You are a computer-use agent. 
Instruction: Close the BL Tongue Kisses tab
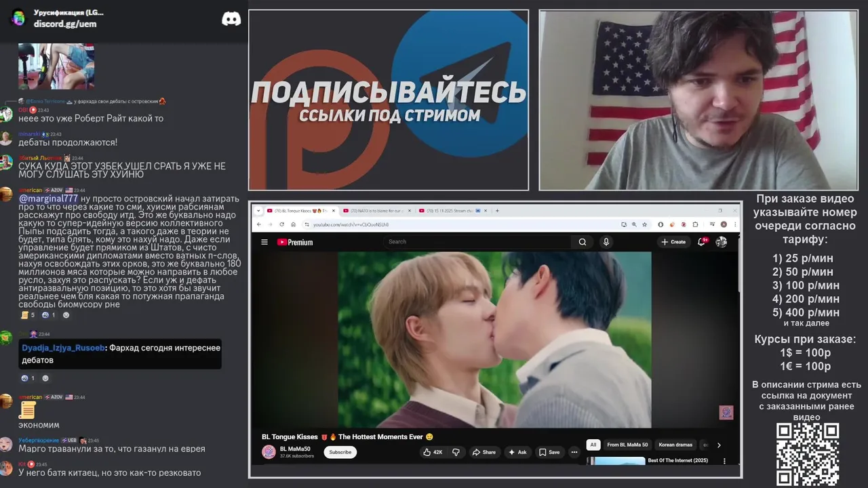(334, 211)
